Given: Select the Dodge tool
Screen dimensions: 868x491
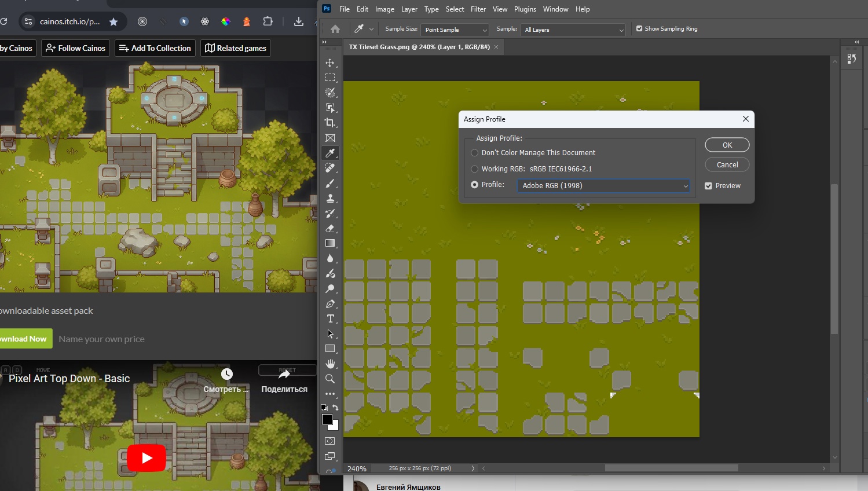Looking at the screenshot, I should point(330,288).
